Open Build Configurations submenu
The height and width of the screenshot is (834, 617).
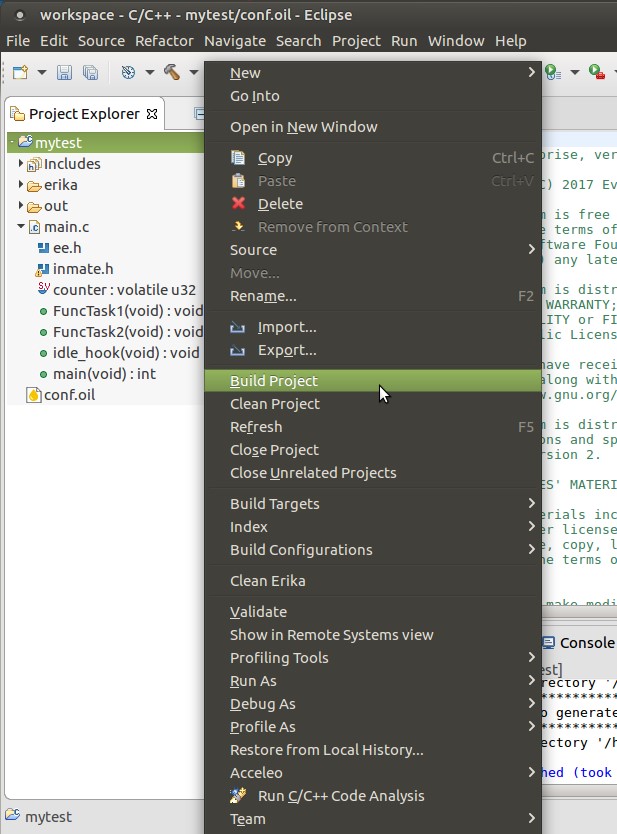coord(373,549)
